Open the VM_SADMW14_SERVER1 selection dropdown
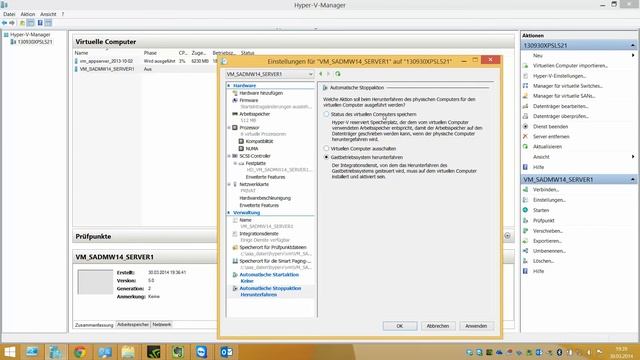Image resolution: width=640 pixels, height=360 pixels. click(269, 74)
